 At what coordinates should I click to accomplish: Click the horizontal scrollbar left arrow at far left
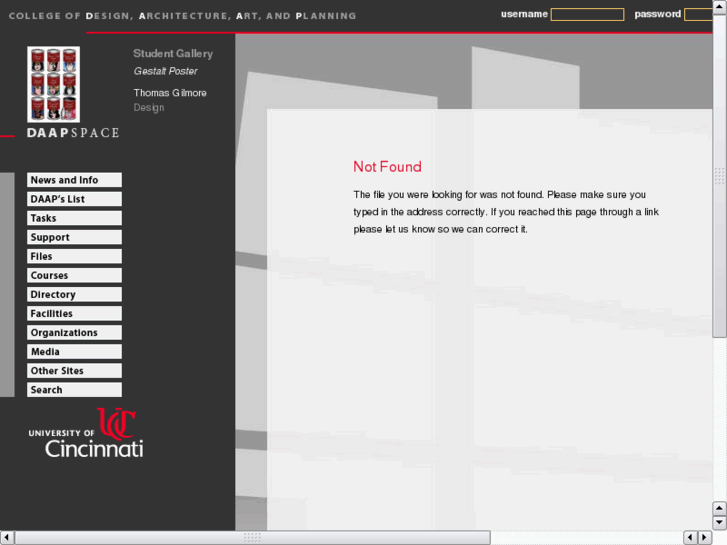[x=6, y=538]
